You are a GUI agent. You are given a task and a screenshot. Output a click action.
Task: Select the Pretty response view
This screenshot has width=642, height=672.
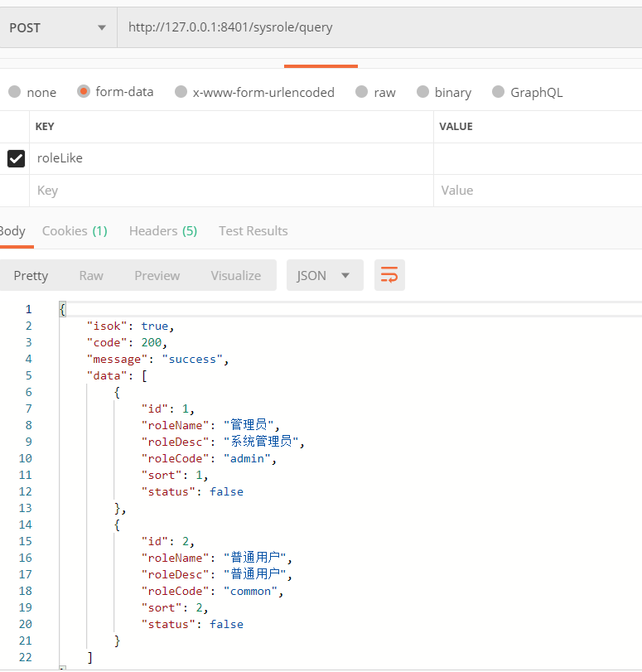(x=31, y=275)
